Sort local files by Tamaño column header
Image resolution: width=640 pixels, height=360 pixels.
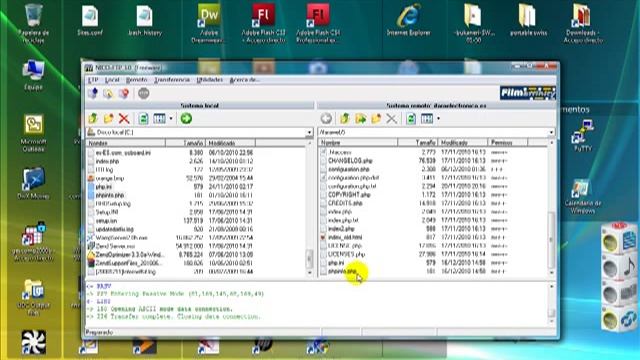click(x=185, y=143)
